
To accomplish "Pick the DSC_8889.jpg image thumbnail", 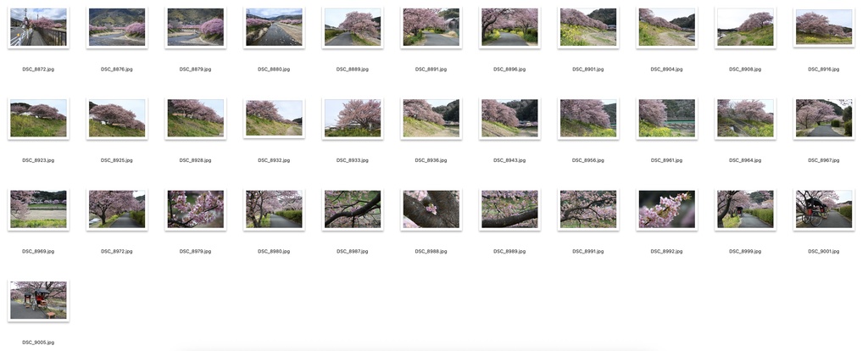I will point(353,27).
